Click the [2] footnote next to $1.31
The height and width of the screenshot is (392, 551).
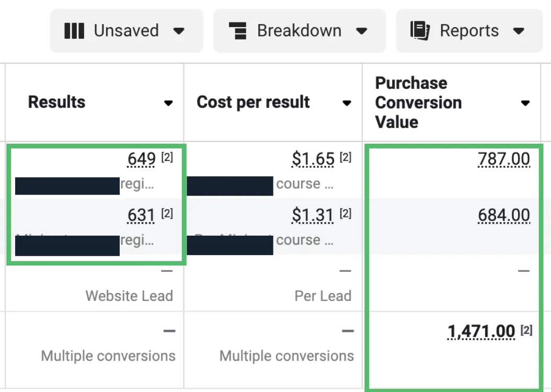pos(346,213)
